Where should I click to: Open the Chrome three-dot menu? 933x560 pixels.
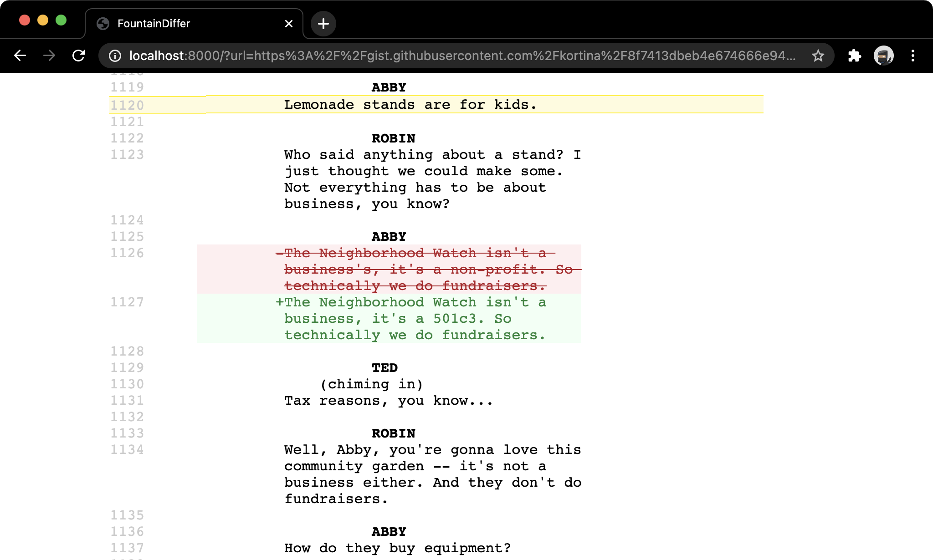click(914, 56)
